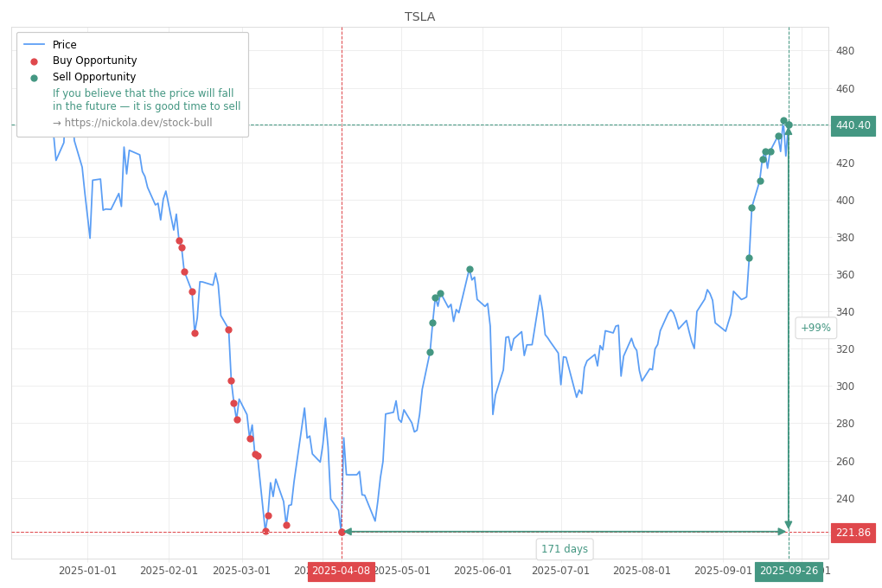Click the 2025-06-01 x-axis tick label
The image size is (882, 588).
click(x=483, y=571)
